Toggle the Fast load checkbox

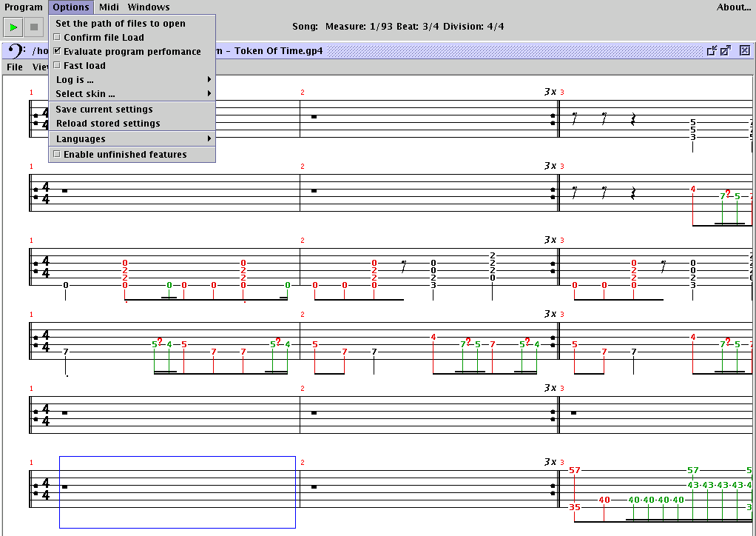click(x=57, y=66)
